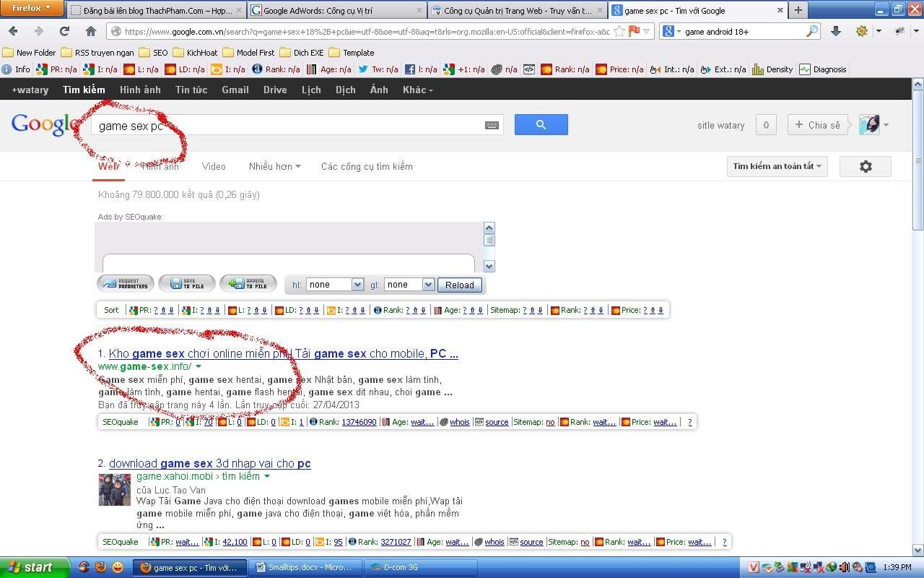The image size is (924, 578).
Task: Click the Google +1: n/a toolbar item
Action: tap(464, 69)
